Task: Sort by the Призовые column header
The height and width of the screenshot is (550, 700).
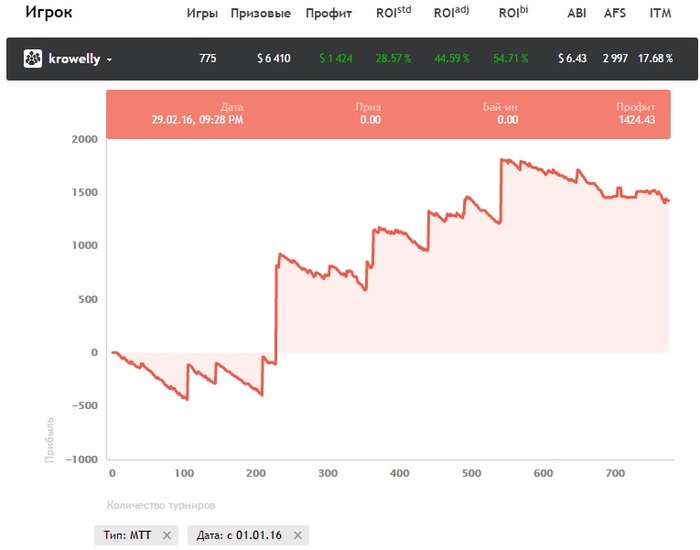Action: [x=260, y=14]
